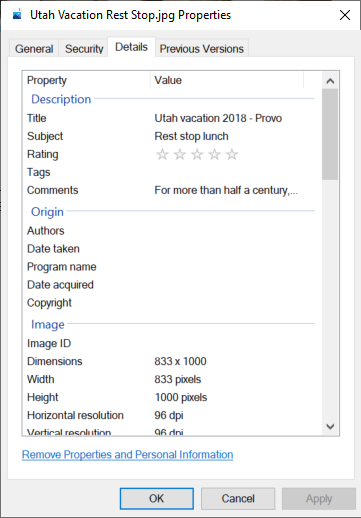Click the Horizontal resolution label
361x518 pixels.
pos(75,415)
